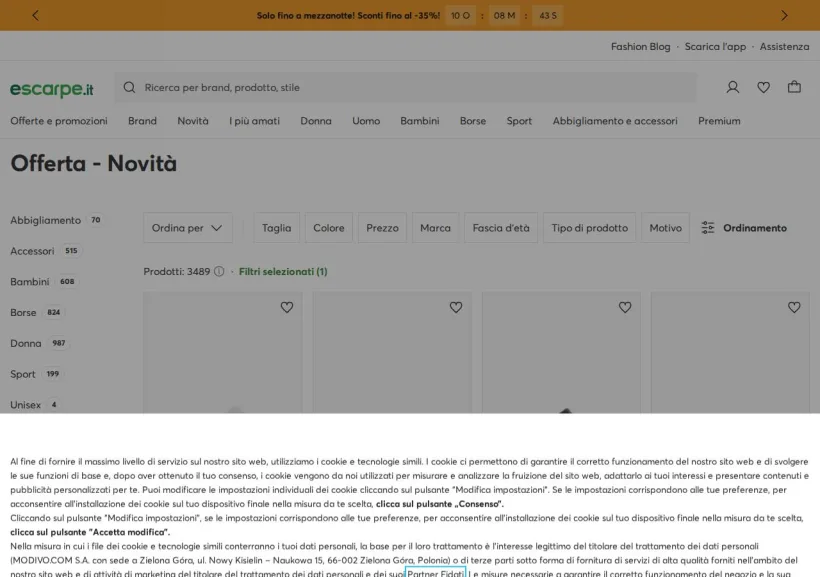Viewport: 820px width, 577px height.
Task: Open the Premium menu
Action: point(719,121)
